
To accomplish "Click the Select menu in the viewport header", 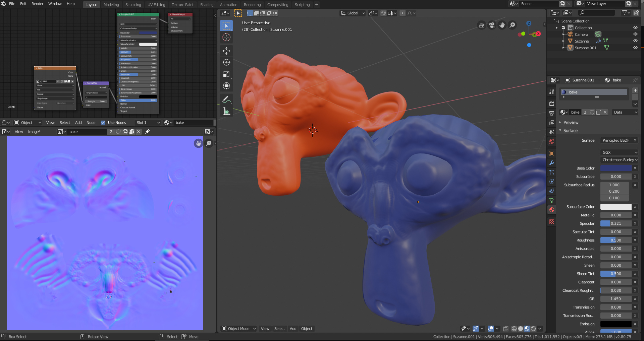I will click(279, 329).
